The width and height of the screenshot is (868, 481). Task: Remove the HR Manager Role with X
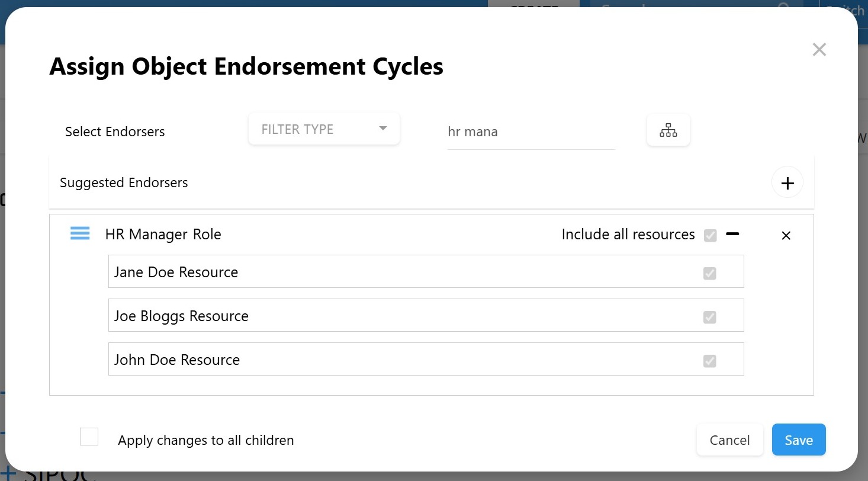786,236
